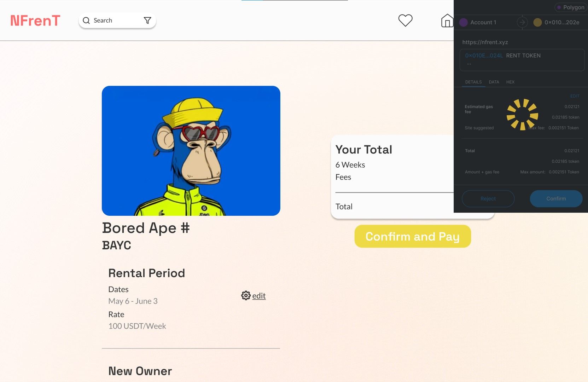
Task: Click the Bored Ape # title
Action: [146, 228]
